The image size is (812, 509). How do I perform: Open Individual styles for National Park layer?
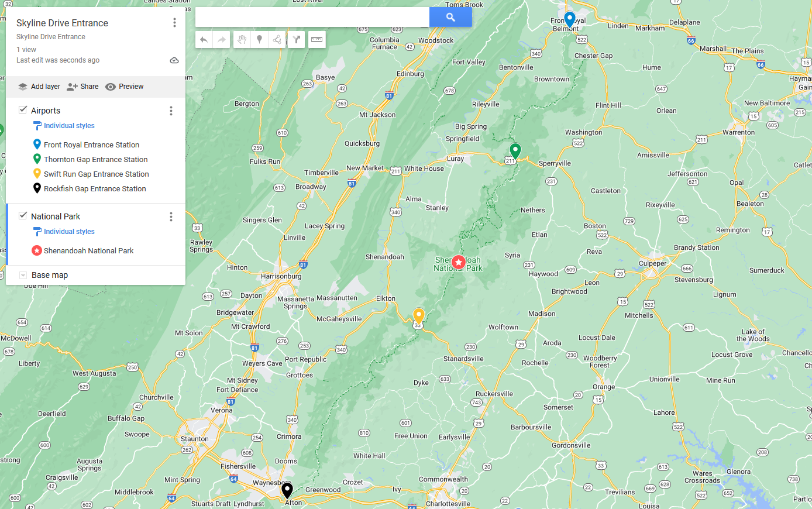click(69, 232)
